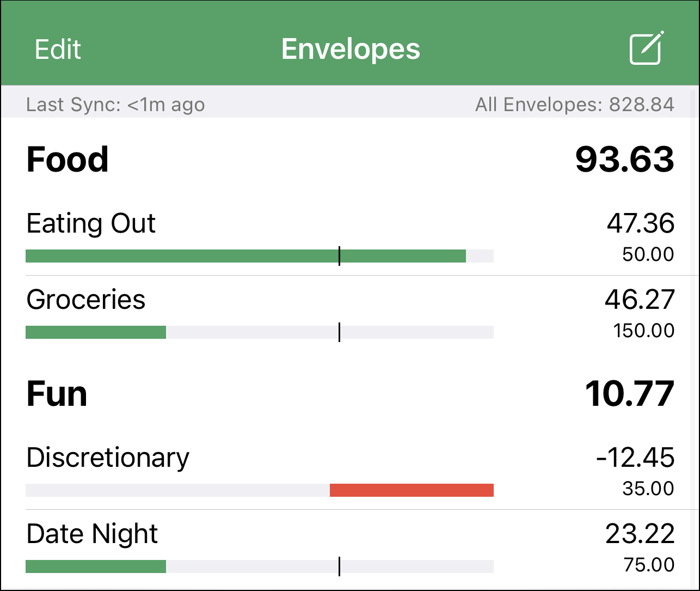Click the Envelopes title in header
The image size is (700, 591).
[x=351, y=50]
